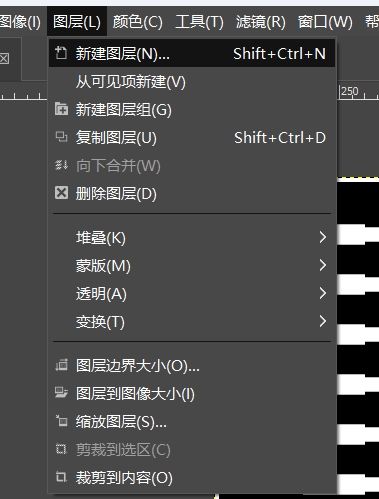
Task: Click the Shift+Ctrl+D shortcut label for duplicate
Action: (x=280, y=137)
